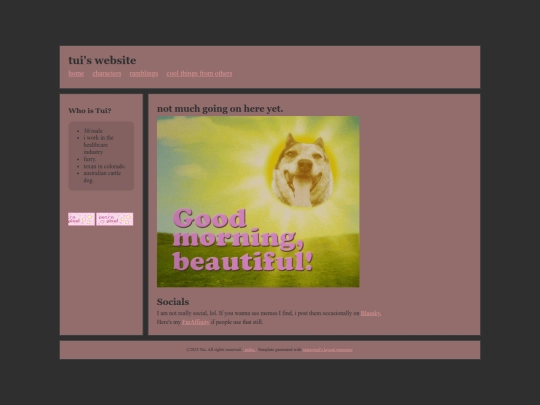
Task: Click the partially cropped left pixel badge
Action: 81,219
